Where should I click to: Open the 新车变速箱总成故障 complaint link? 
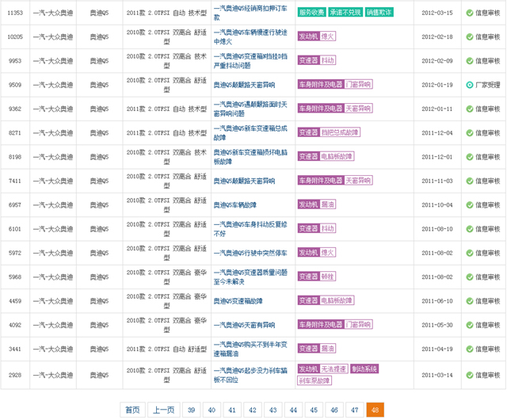[x=250, y=133]
